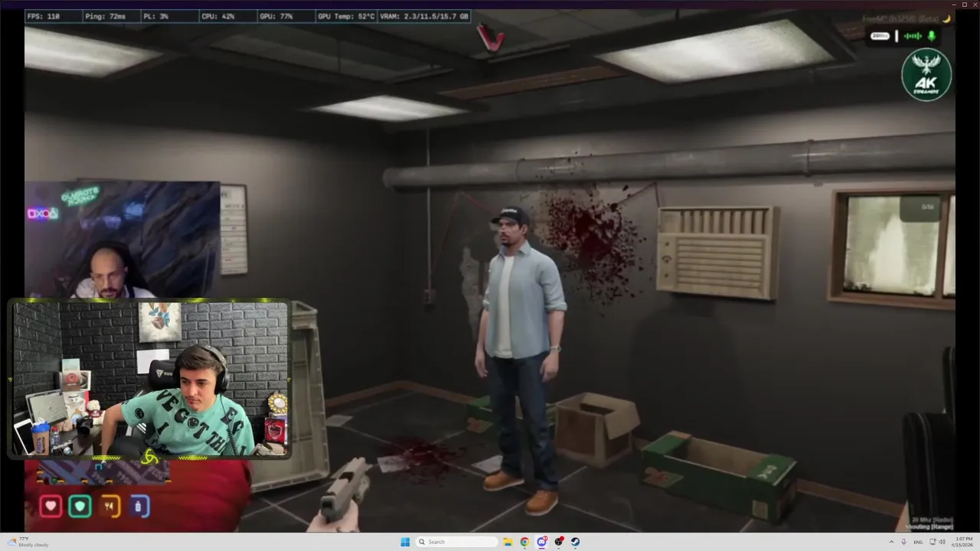Image resolution: width=980 pixels, height=551 pixels.
Task: Click the GPU Temp: 52°C readout
Action: tap(347, 16)
